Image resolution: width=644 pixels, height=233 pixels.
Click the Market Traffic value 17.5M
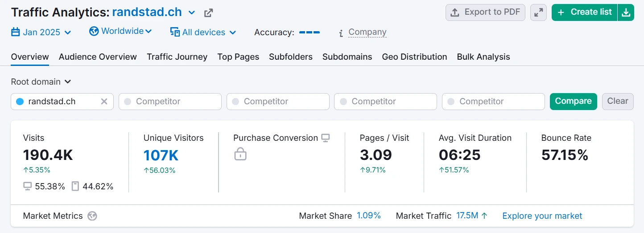click(x=467, y=216)
